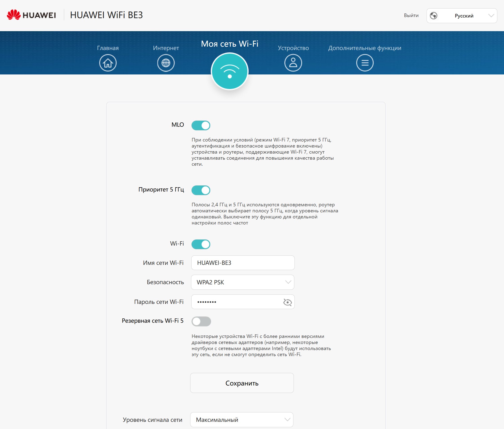This screenshot has height=429, width=504.
Task: Click the Приоритет 5 ГГц description paragraph
Action: click(x=265, y=213)
